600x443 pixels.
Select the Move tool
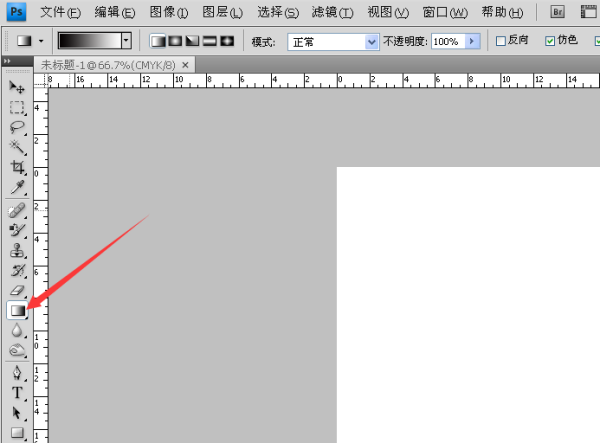17,88
